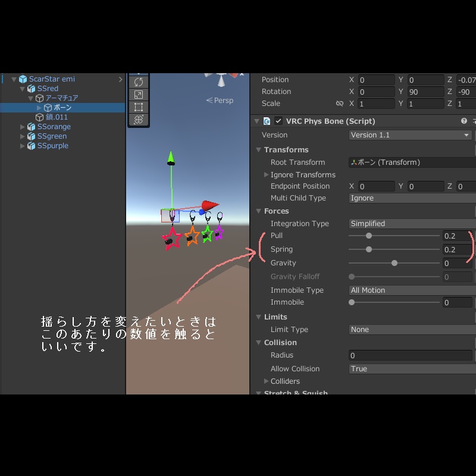Click the SSorange prefab icon

pyautogui.click(x=32, y=127)
